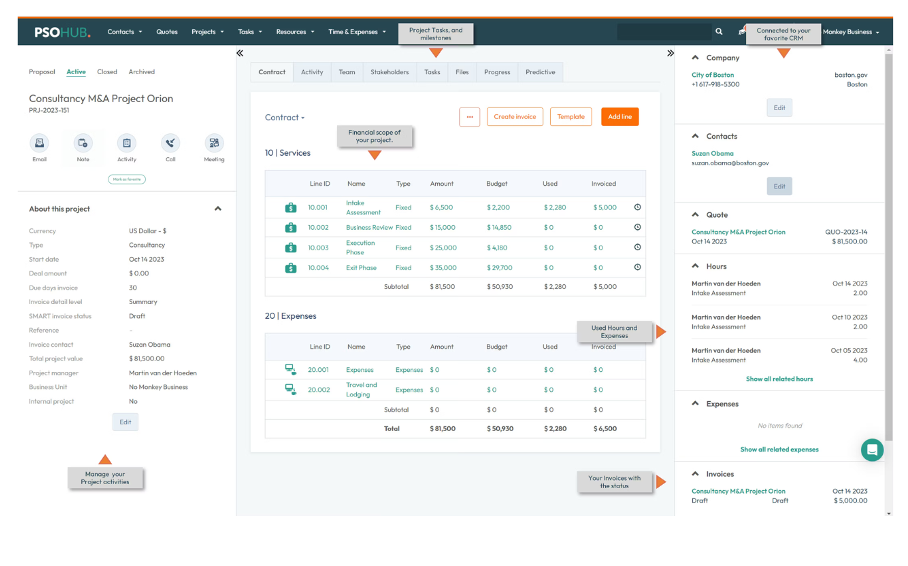The height and width of the screenshot is (566, 908).
Task: Click the Template button
Action: [570, 117]
